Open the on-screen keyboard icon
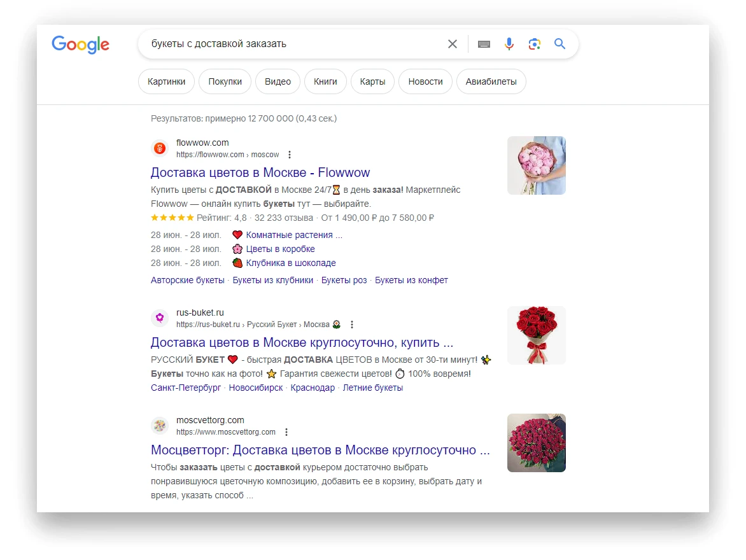Viewport: 746px width, 560px height. point(484,44)
